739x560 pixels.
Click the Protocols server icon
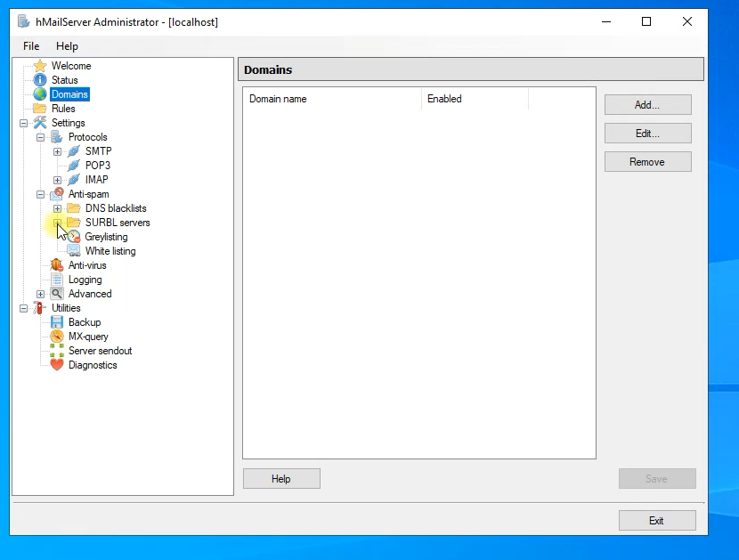click(57, 137)
